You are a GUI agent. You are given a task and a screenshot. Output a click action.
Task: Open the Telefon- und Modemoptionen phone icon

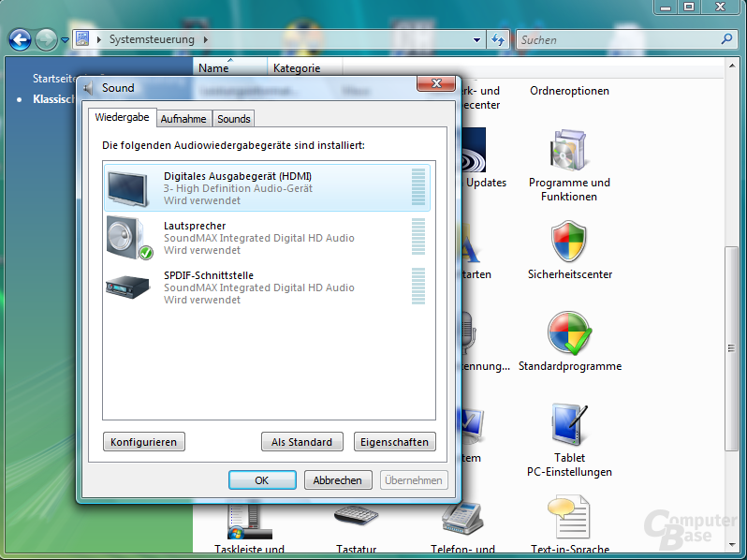pyautogui.click(x=462, y=519)
